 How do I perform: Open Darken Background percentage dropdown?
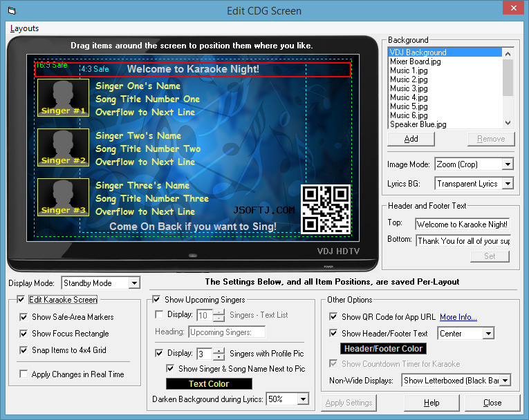click(303, 399)
